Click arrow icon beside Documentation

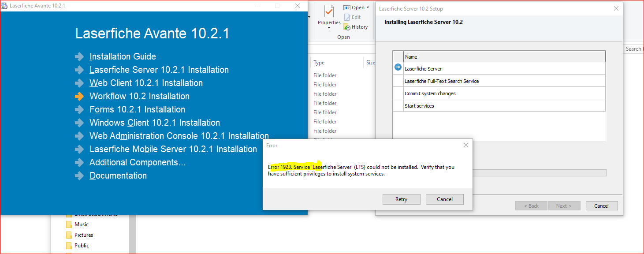click(x=79, y=176)
